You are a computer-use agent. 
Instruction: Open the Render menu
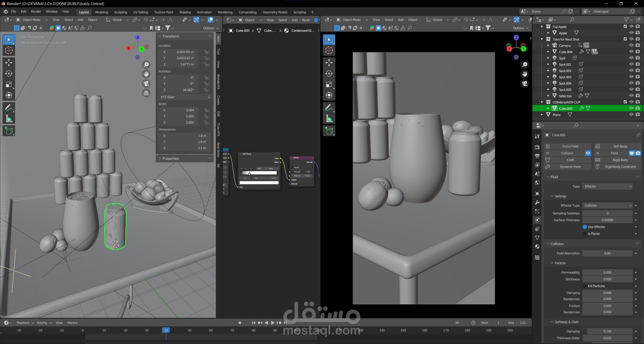click(36, 12)
